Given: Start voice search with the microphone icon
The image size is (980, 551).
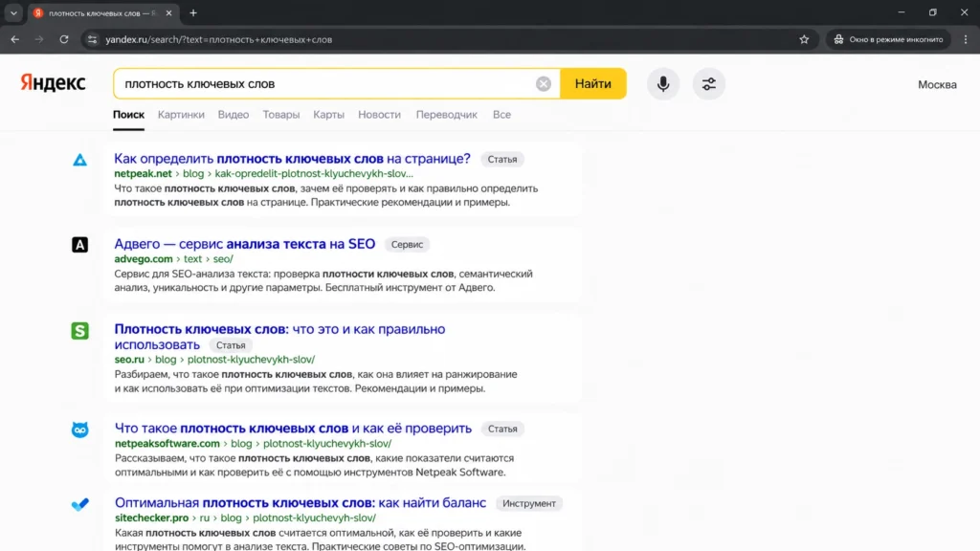Looking at the screenshot, I should [663, 84].
